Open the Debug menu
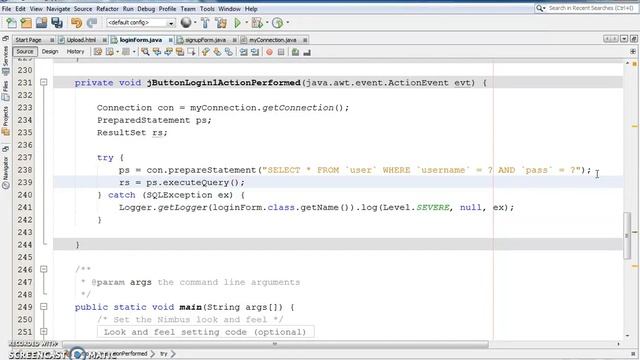 point(146,9)
